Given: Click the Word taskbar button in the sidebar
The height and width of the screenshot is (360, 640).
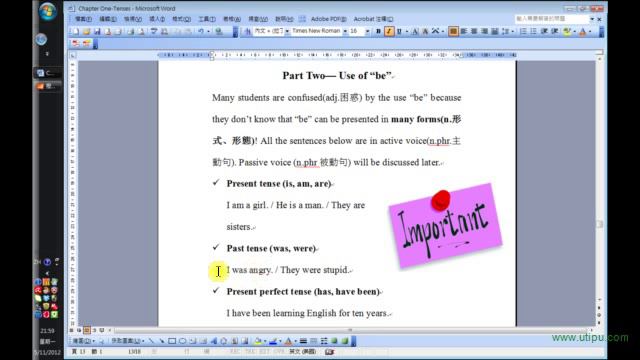Looking at the screenshot, I should click(x=48, y=73).
